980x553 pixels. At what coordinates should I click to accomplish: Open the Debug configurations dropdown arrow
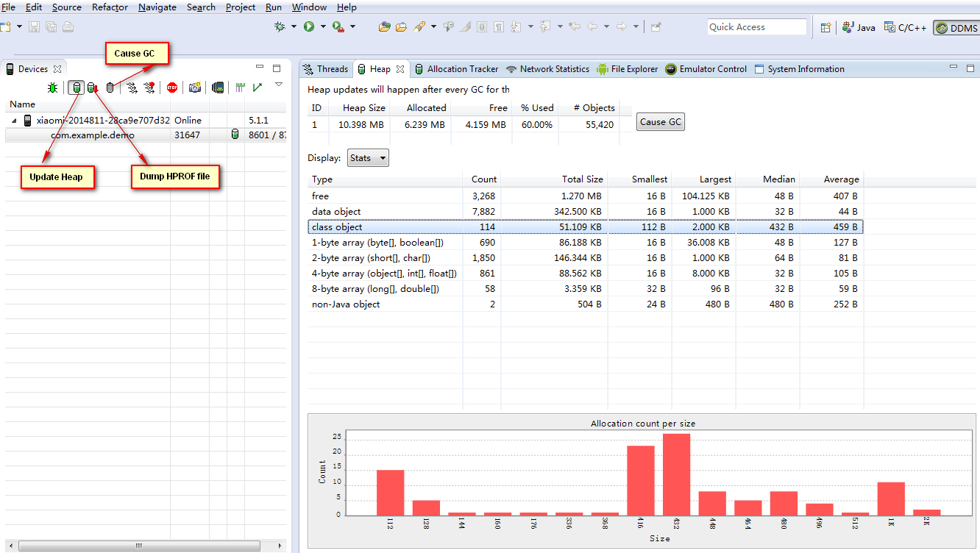(294, 26)
